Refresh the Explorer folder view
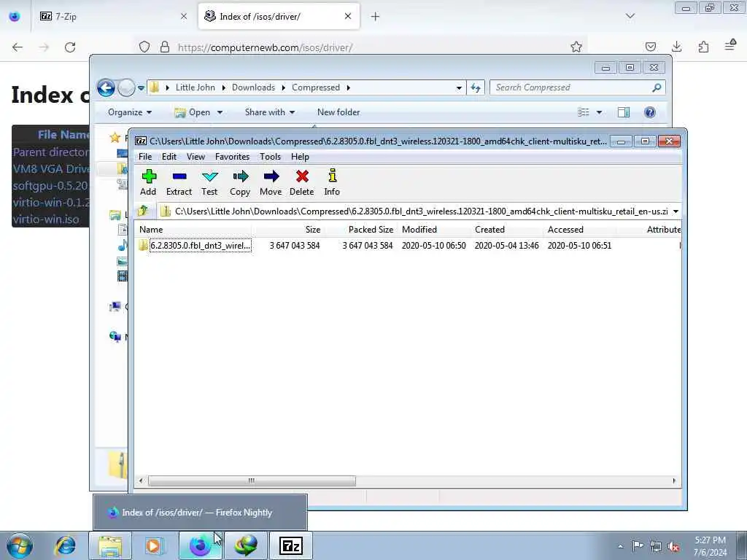This screenshot has width=747, height=560. point(476,87)
